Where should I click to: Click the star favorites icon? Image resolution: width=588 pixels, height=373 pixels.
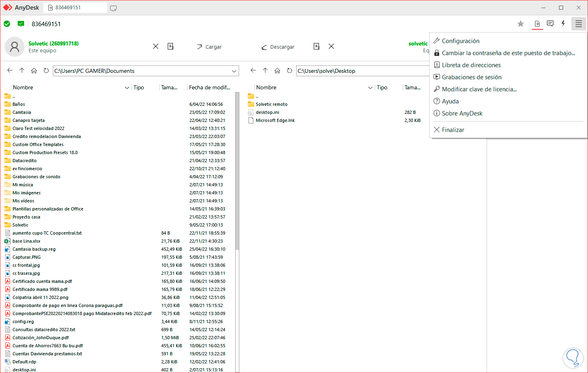pyautogui.click(x=520, y=24)
